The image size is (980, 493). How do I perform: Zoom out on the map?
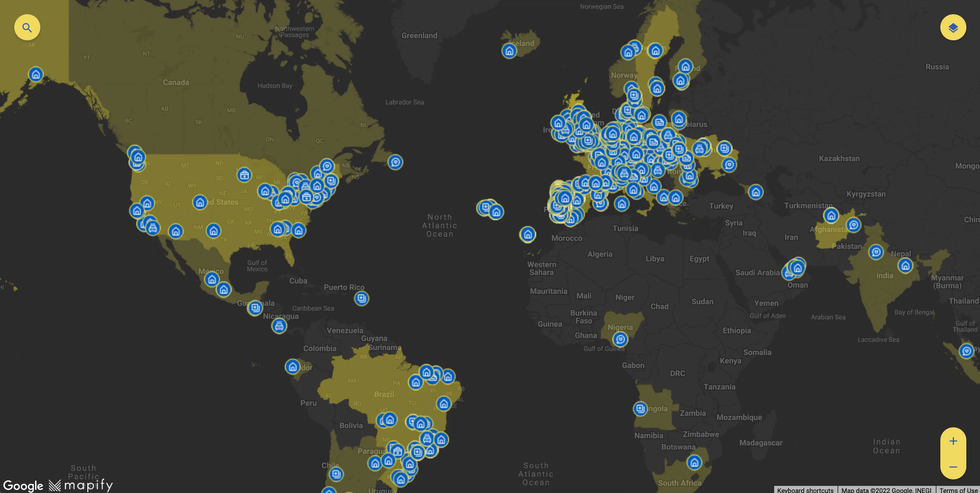952,467
